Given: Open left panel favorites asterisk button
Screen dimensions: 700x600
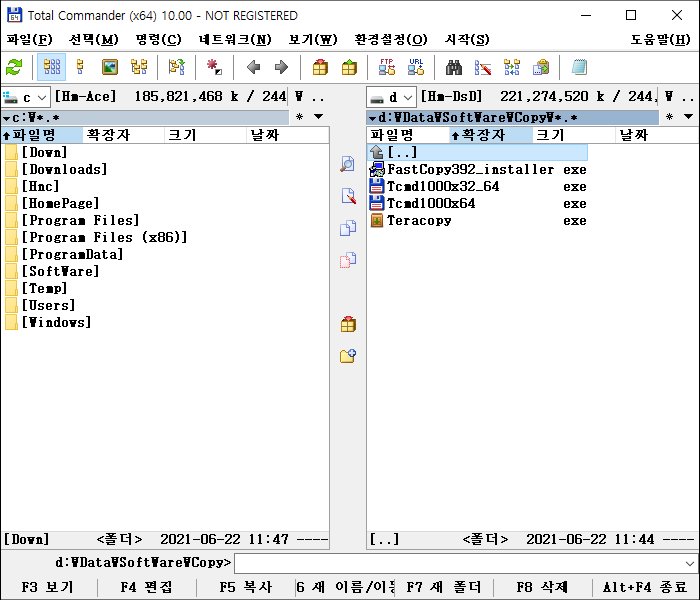Looking at the screenshot, I should pos(300,117).
